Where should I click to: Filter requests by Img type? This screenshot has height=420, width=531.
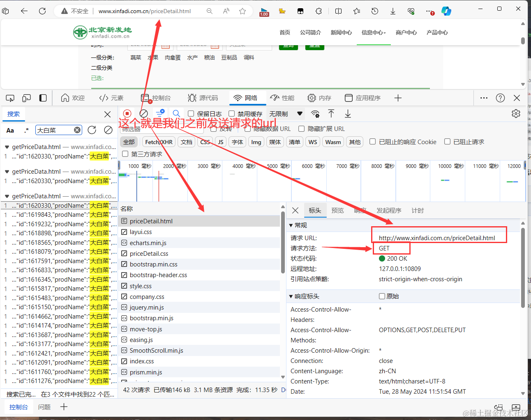tap(256, 142)
